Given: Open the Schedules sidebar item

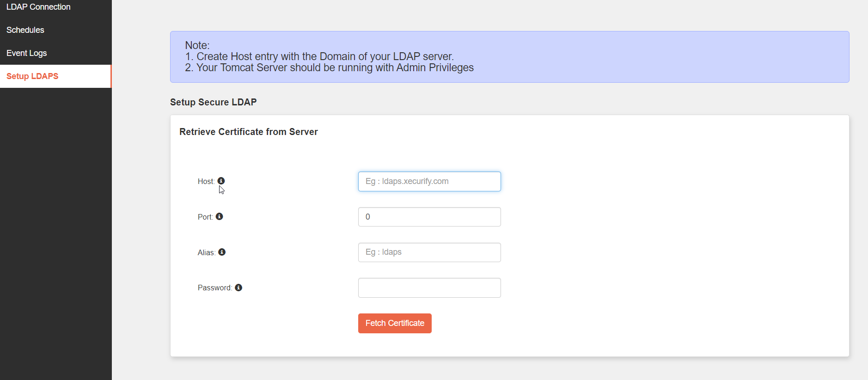Looking at the screenshot, I should click(55, 30).
